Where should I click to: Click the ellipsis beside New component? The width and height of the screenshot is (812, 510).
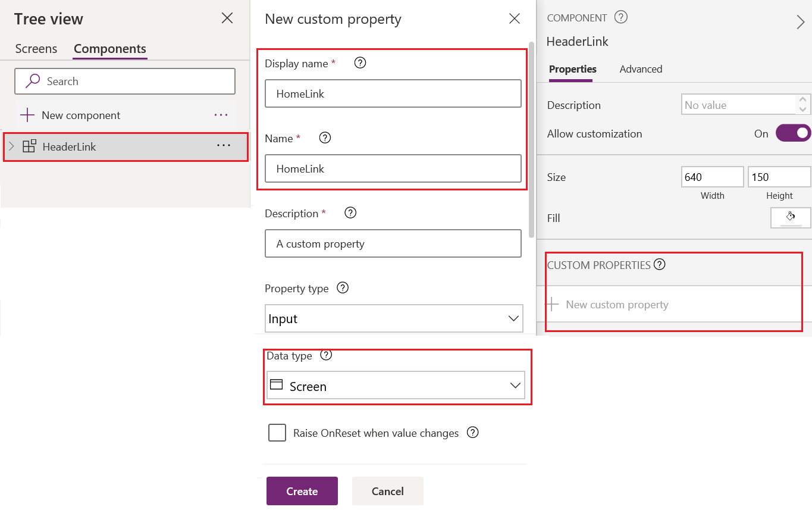point(221,115)
